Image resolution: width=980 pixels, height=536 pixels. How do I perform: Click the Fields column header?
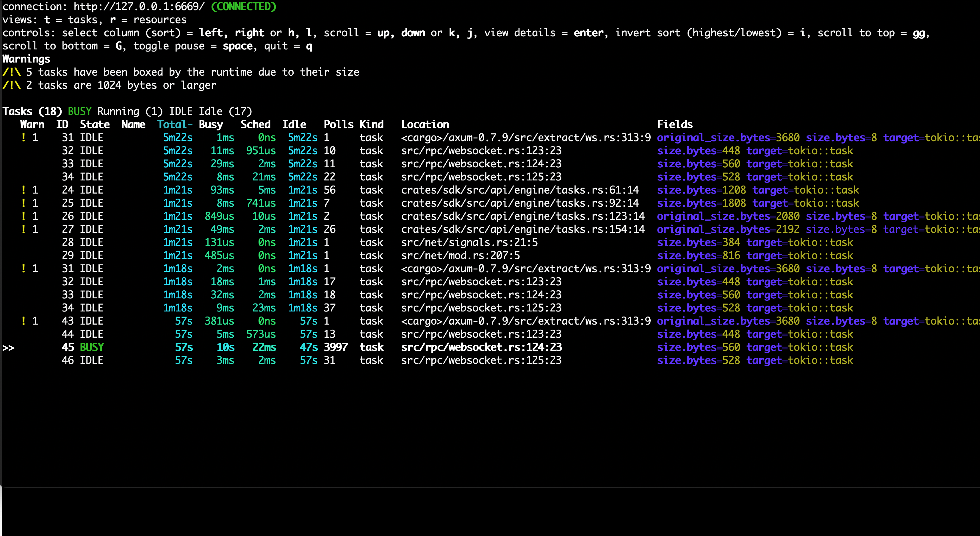point(674,124)
